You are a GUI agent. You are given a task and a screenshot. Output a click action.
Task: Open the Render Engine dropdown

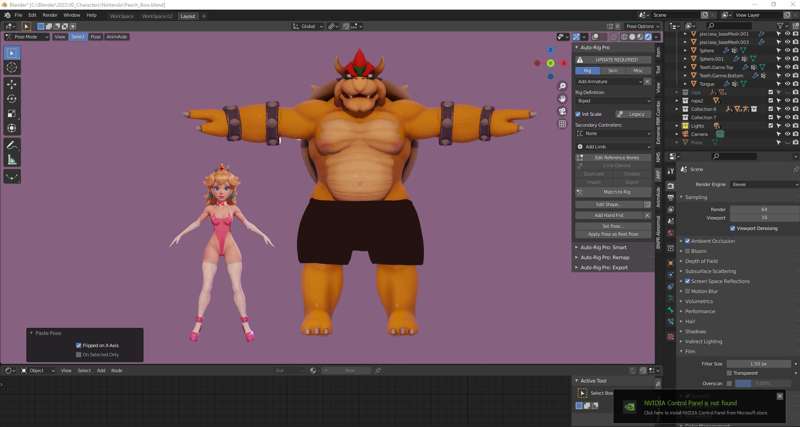(x=765, y=184)
